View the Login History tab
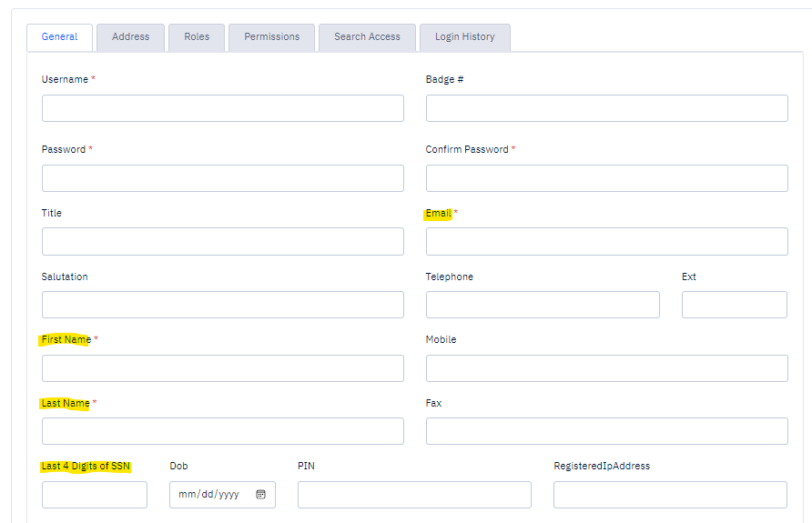This screenshot has height=523, width=812. [464, 37]
